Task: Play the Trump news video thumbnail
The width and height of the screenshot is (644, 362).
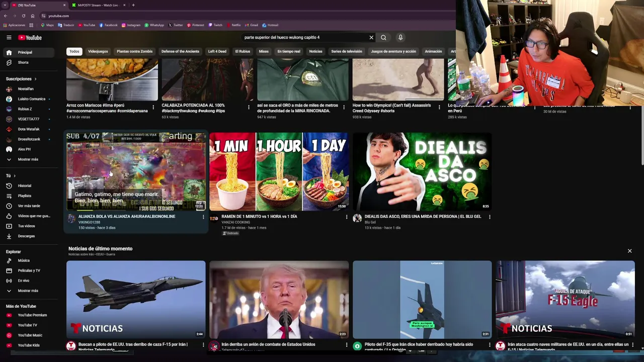Action: click(279, 300)
